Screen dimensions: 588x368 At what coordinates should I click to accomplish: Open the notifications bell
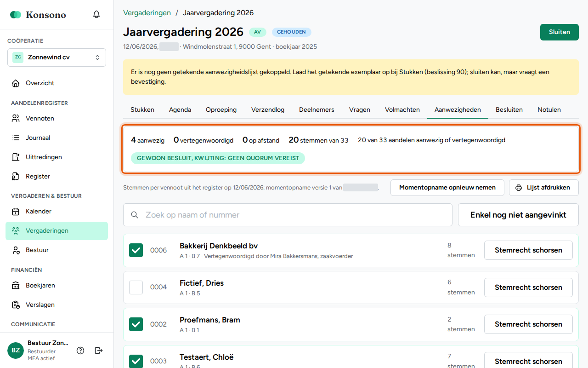96,14
